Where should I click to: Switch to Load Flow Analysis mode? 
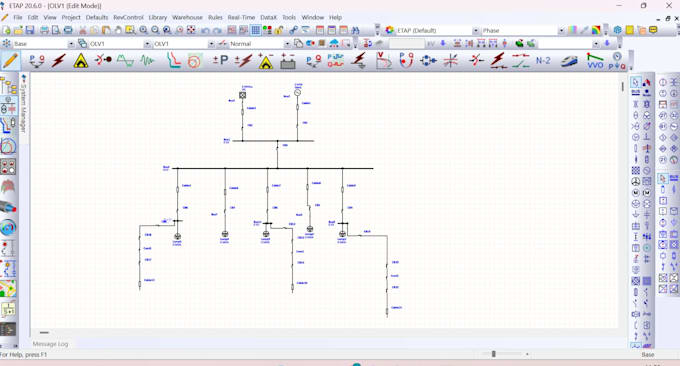point(36,61)
